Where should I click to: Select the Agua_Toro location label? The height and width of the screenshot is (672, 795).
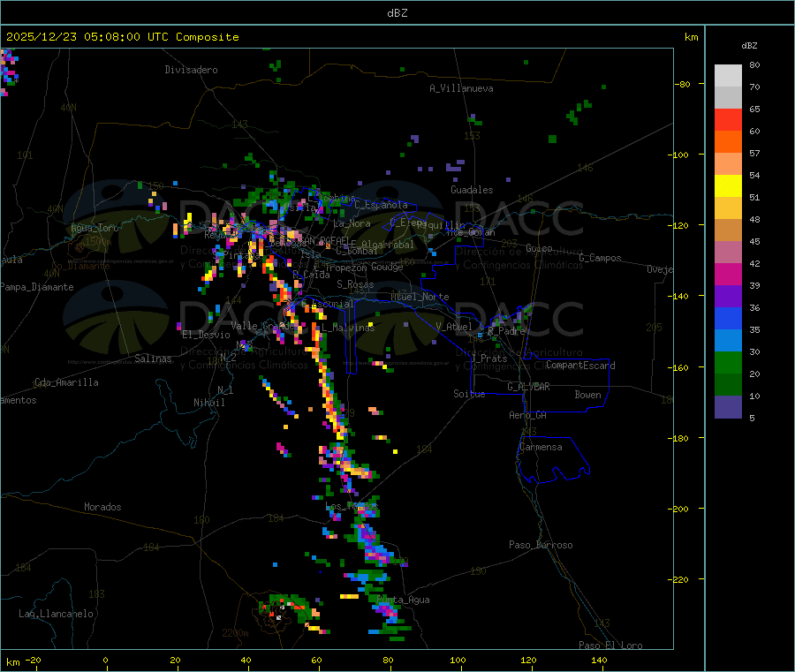[x=95, y=228]
